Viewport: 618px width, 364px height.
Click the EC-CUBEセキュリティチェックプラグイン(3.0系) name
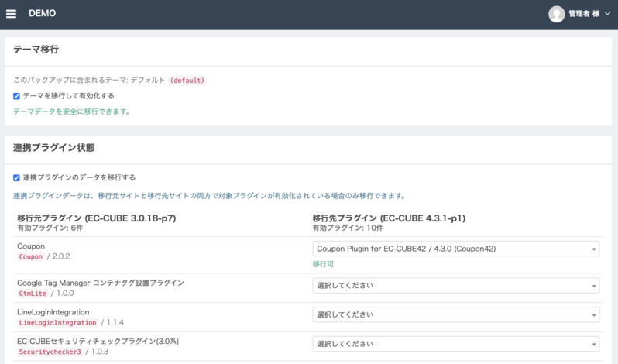tap(98, 341)
